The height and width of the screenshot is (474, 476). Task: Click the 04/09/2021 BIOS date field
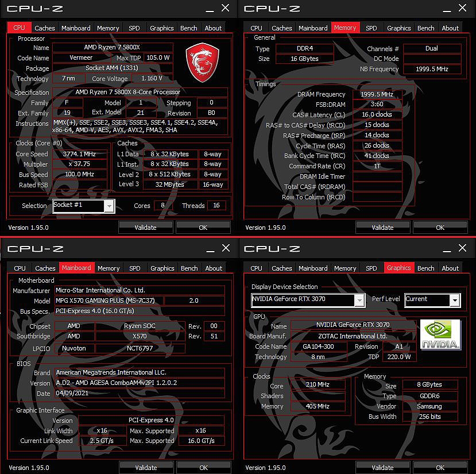[140, 393]
